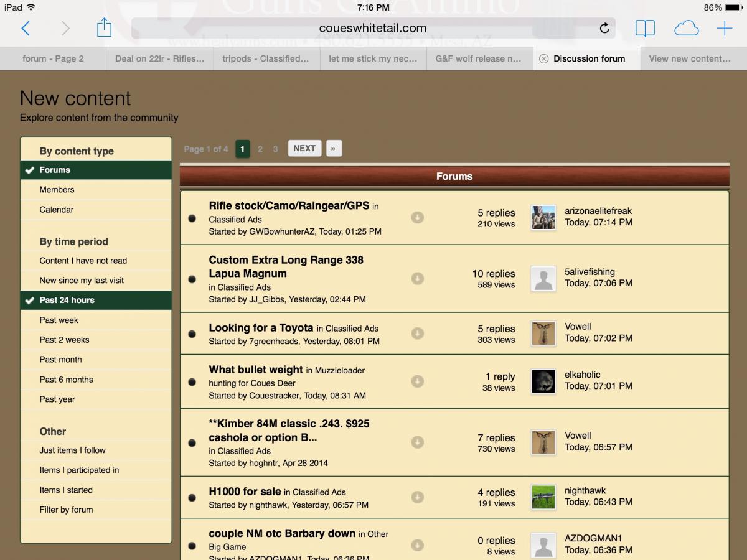This screenshot has height=560, width=747.
Task: Unread dot for H1000 for sale topic
Action: coord(192,498)
